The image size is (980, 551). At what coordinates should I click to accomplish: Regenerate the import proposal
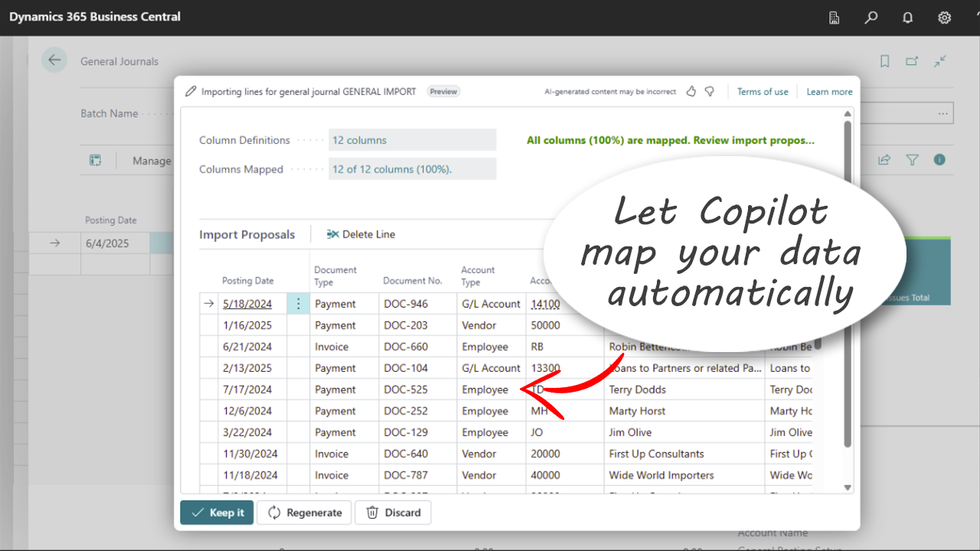coord(304,513)
